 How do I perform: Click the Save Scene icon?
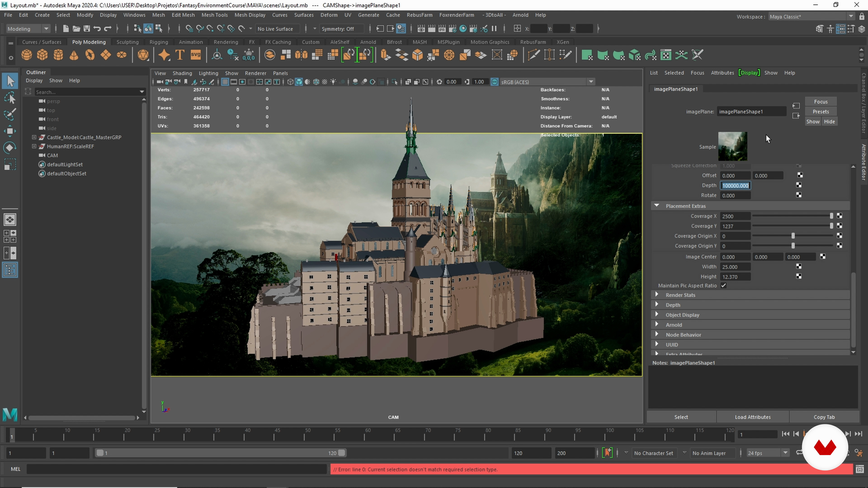click(87, 29)
